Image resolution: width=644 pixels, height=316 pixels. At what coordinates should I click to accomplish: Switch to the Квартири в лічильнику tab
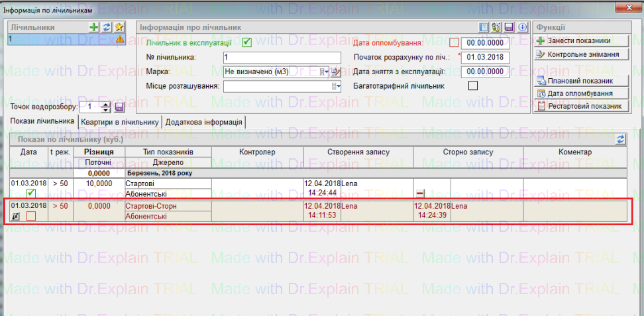[x=120, y=122]
